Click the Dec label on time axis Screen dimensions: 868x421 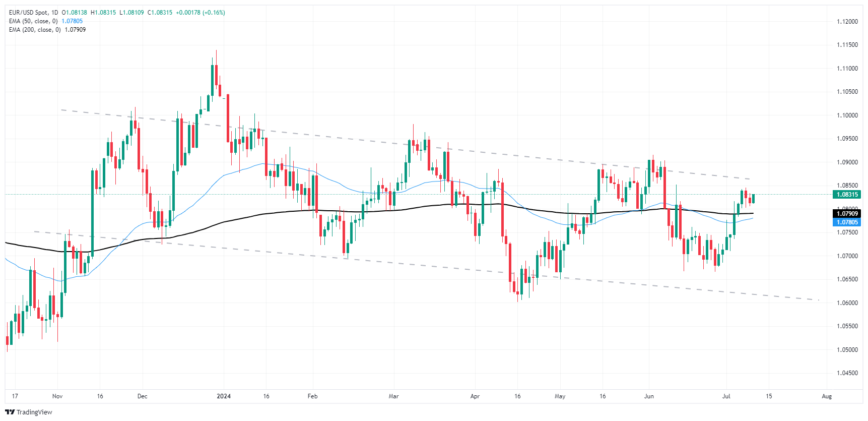143,396
